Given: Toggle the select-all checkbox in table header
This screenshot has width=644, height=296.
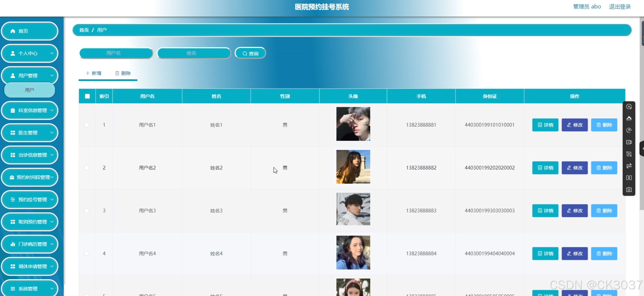Looking at the screenshot, I should click(x=87, y=96).
